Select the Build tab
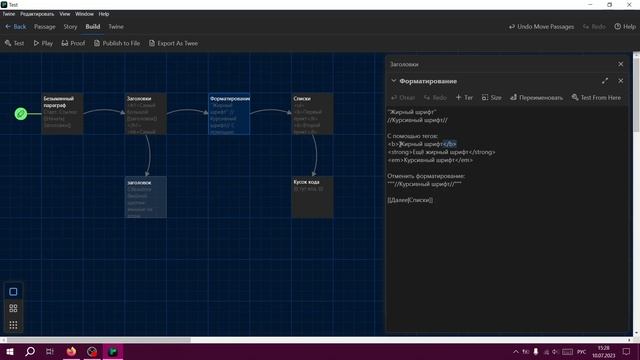Image resolution: width=640 pixels, height=360 pixels. (x=93, y=27)
